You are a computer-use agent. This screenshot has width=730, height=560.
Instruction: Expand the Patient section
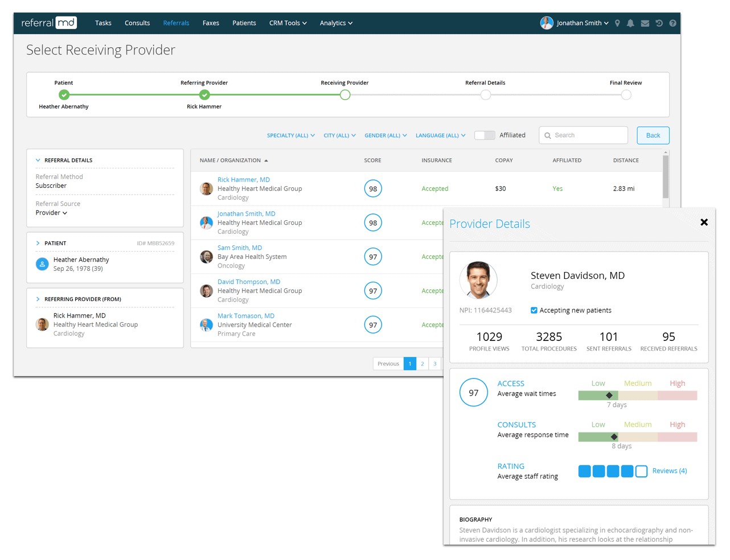[x=38, y=244]
